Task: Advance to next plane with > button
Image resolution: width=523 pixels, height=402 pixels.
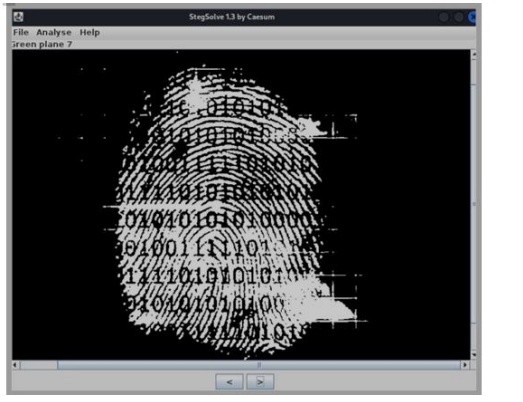Action: tap(260, 382)
